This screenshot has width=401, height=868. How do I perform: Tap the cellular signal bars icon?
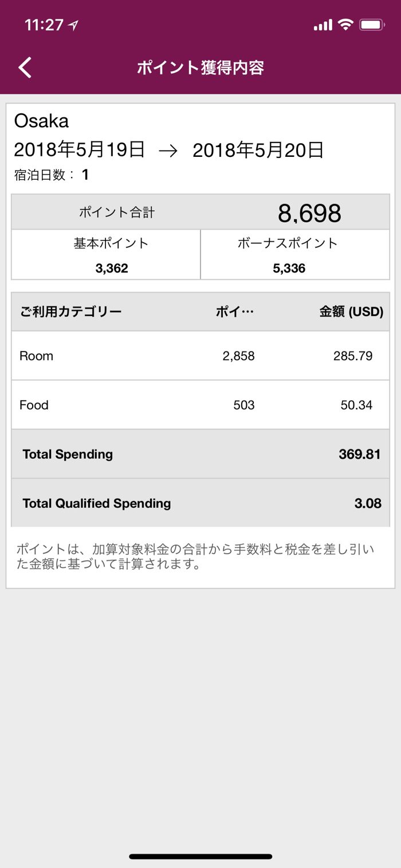pyautogui.click(x=323, y=25)
